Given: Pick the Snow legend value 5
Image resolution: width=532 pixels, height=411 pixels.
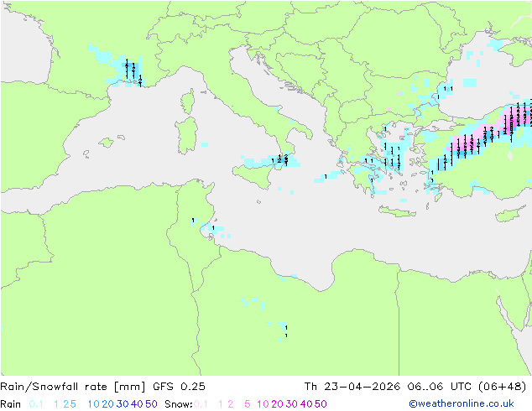Looking at the screenshot, I should [248, 404].
